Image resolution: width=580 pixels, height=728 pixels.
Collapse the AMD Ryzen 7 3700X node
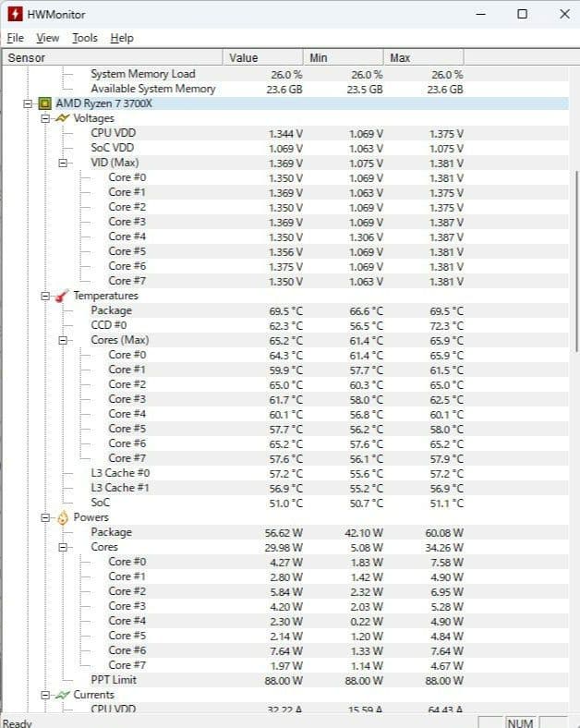(x=28, y=103)
